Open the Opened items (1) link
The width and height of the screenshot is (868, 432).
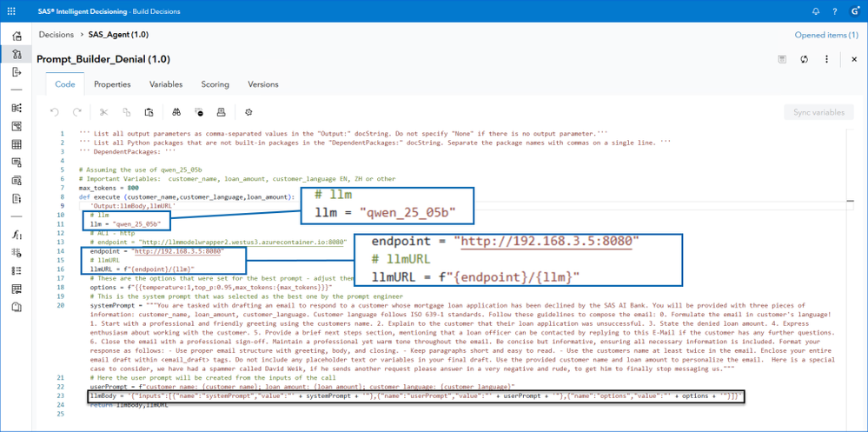(826, 35)
